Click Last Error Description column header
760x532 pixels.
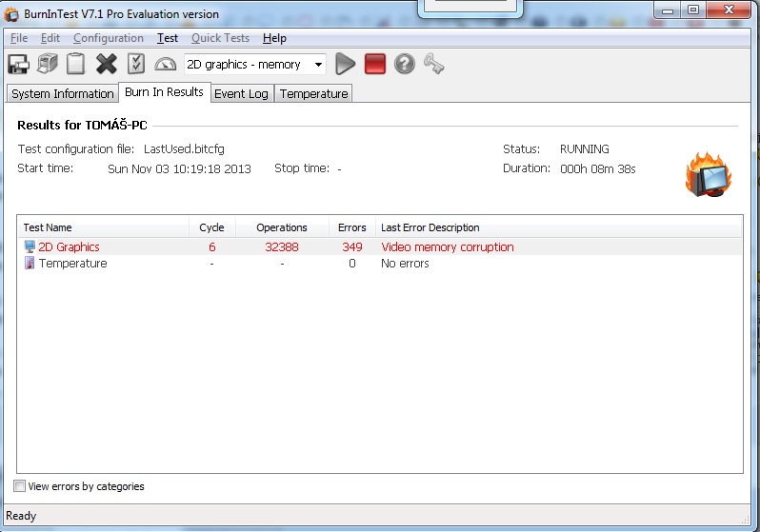558,227
